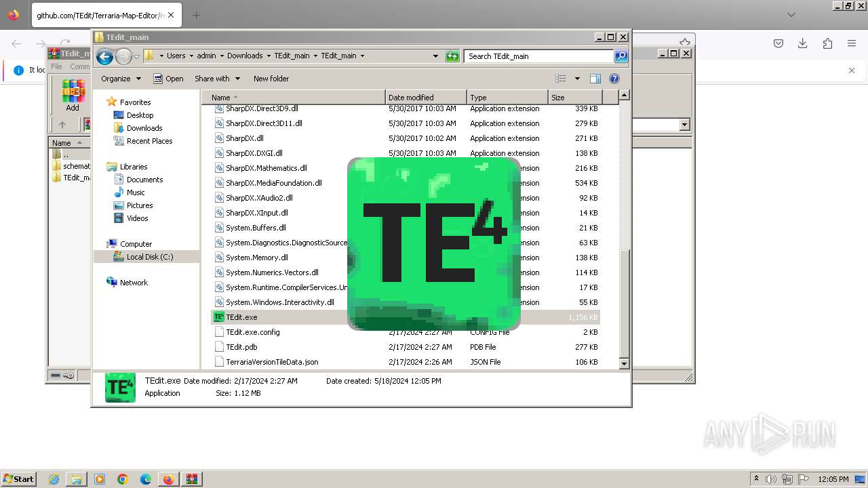This screenshot has width=868, height=488.
Task: Click the Open toolbar button
Action: point(169,79)
